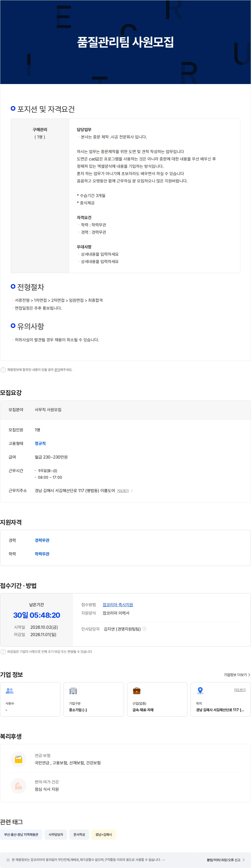Click the 사원수 people icon
Screen dimensions: 251x868
coord(10,691)
